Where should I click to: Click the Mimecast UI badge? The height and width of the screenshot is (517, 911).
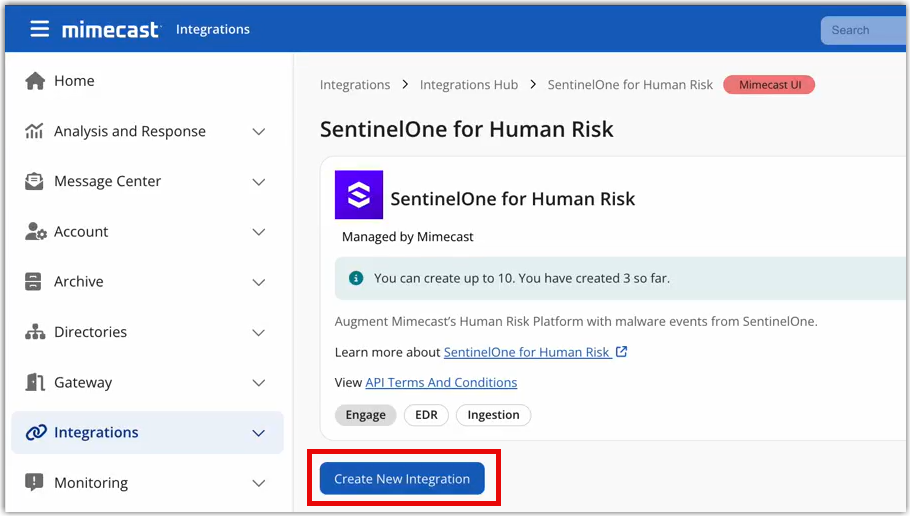coord(769,85)
